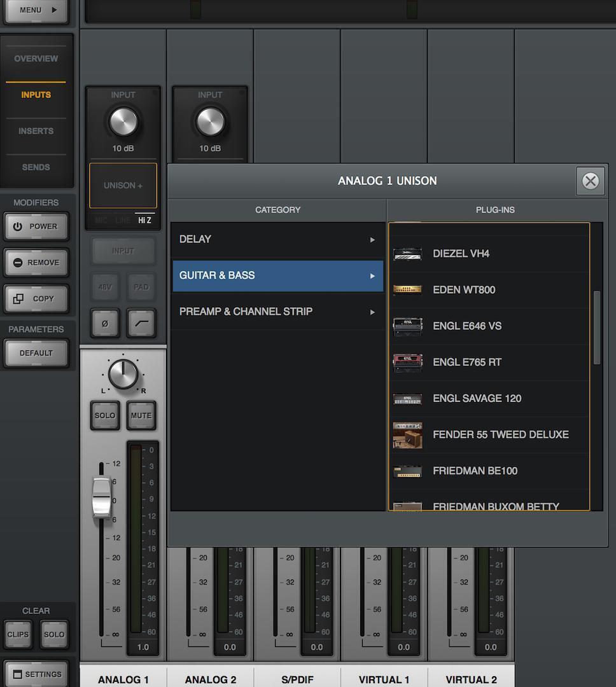Clear clips with the CLIPS button
The width and height of the screenshot is (616, 687).
click(18, 634)
